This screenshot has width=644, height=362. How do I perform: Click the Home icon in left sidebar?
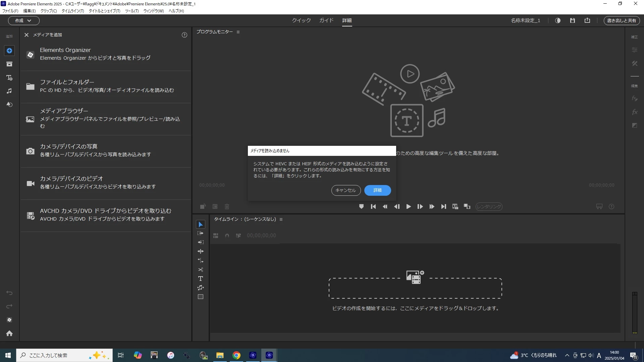pyautogui.click(x=9, y=333)
